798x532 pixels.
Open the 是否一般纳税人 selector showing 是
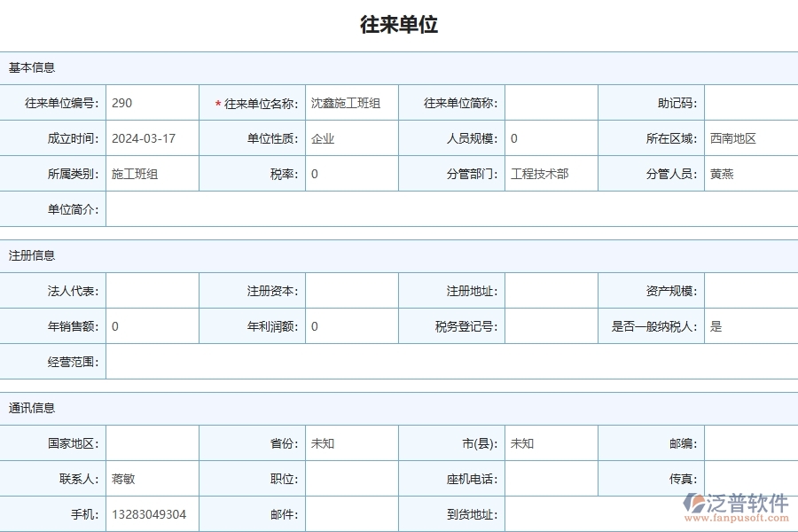click(749, 325)
